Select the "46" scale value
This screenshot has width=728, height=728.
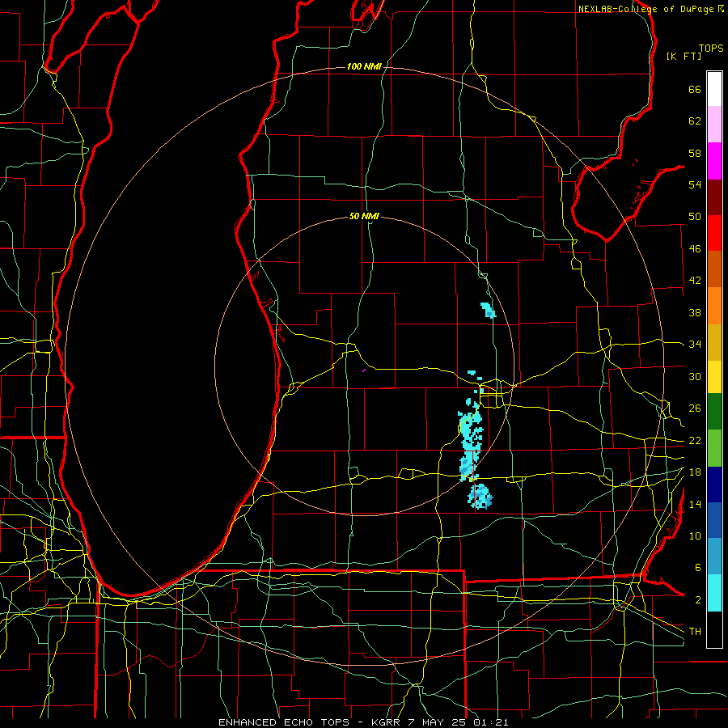click(x=695, y=249)
